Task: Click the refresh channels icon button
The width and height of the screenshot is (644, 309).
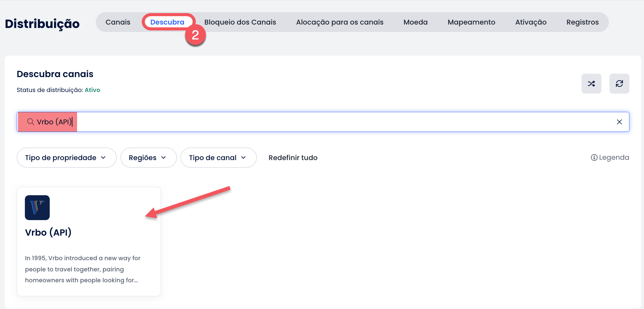Action: [x=619, y=84]
